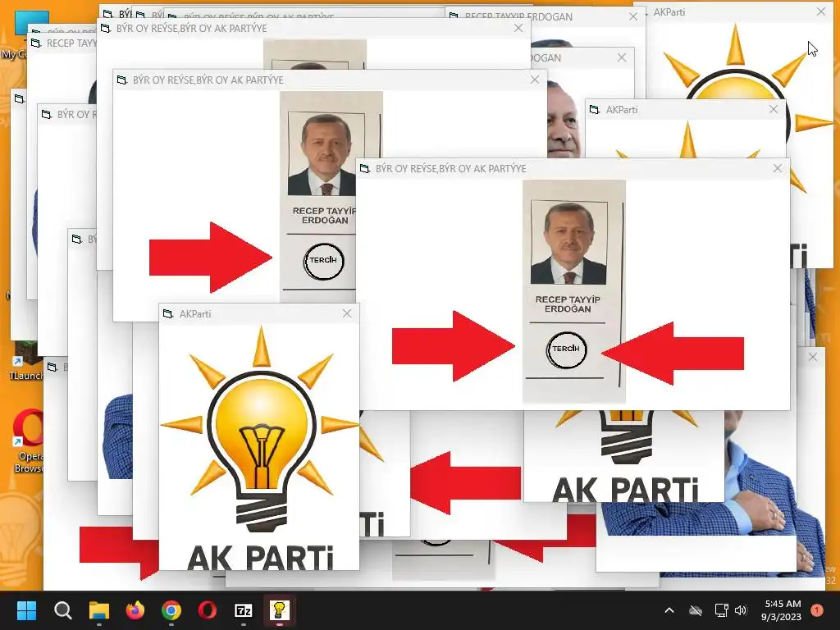Open 7-Zip from the taskbar
The image size is (840, 630).
tap(243, 610)
